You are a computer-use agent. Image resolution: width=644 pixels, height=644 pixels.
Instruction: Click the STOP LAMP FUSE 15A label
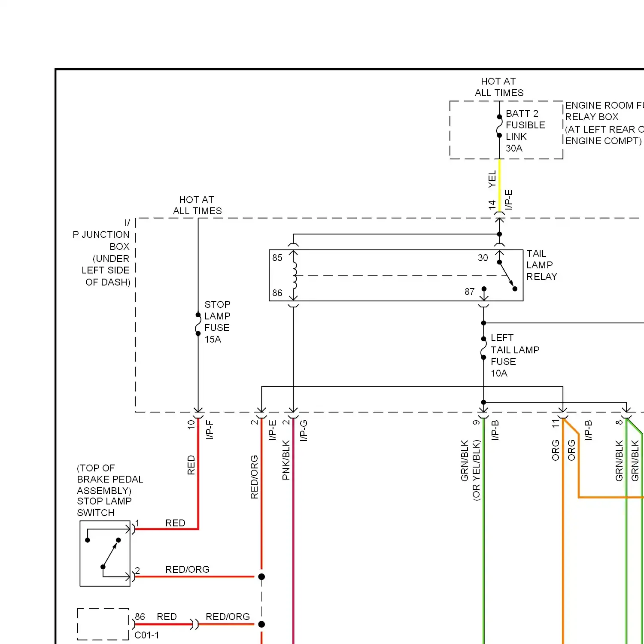click(x=217, y=322)
